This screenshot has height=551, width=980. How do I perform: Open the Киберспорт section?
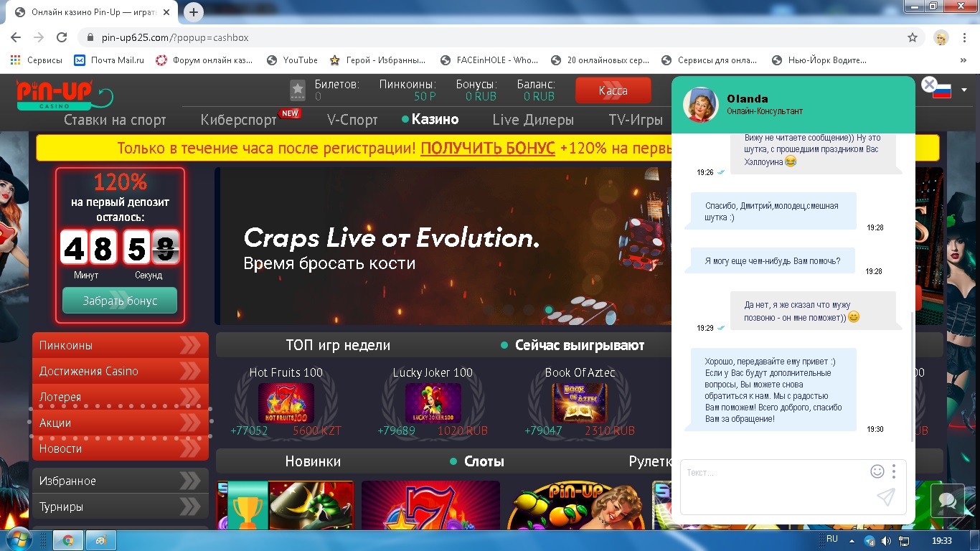(x=239, y=120)
